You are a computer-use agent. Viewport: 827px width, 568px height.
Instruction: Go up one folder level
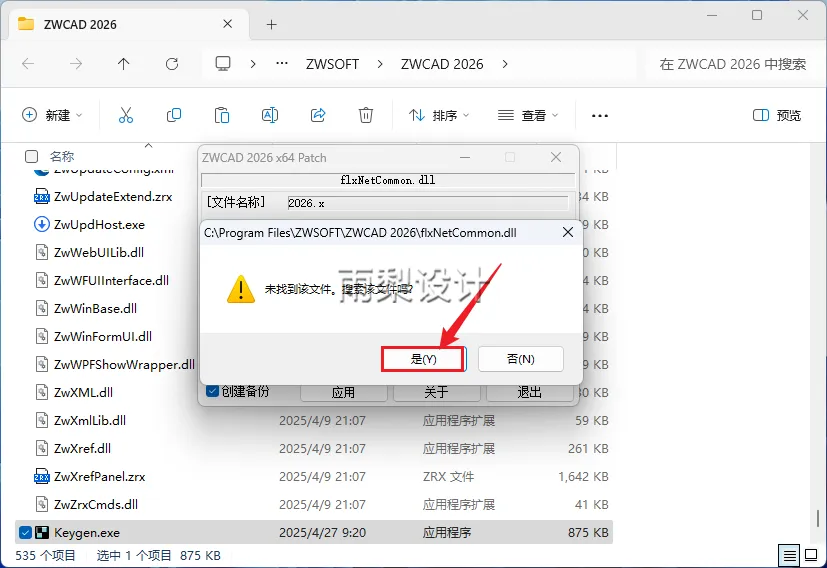[123, 64]
